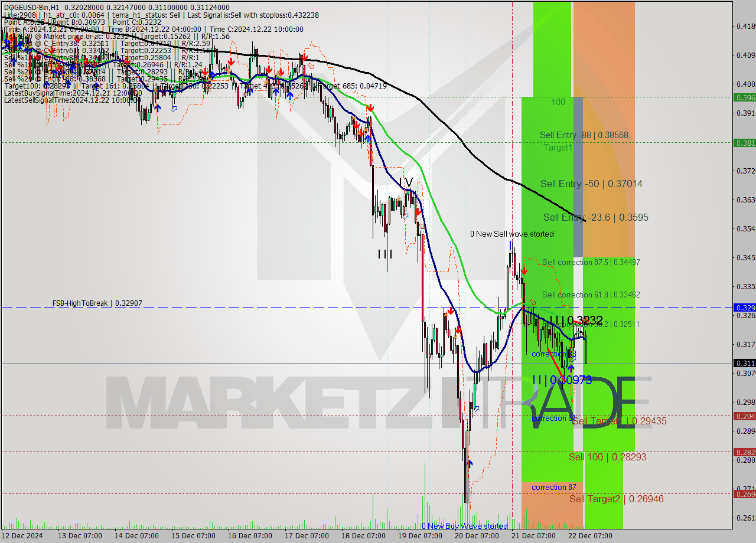Click the 'Sell Entry -50 | 0.37014' label
This screenshot has height=543, width=756.
591,184
